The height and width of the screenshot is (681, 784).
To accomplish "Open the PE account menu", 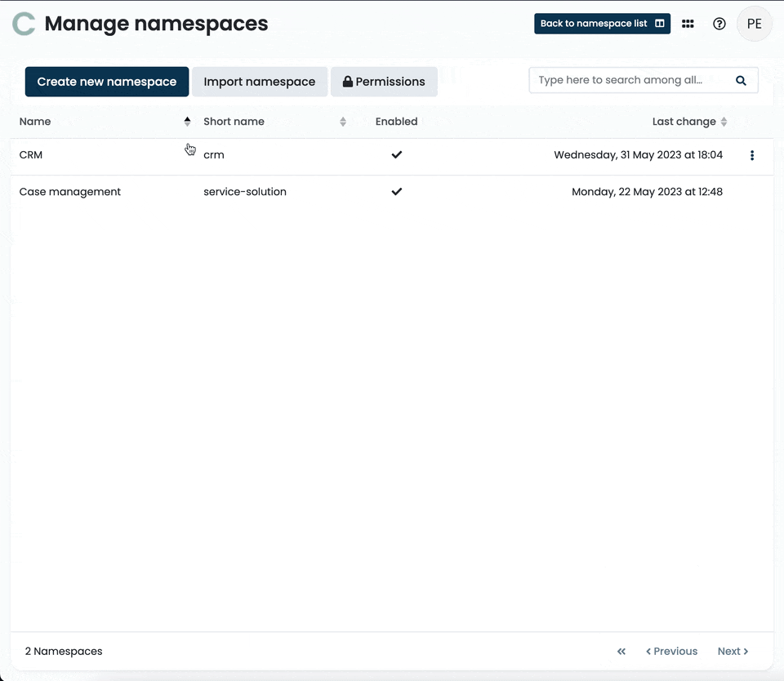I will [x=754, y=24].
